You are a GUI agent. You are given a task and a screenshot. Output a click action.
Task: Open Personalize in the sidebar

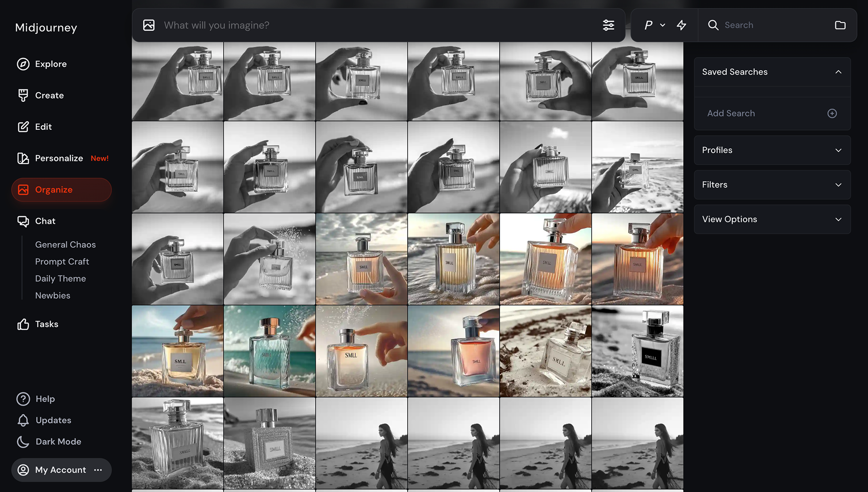click(59, 158)
